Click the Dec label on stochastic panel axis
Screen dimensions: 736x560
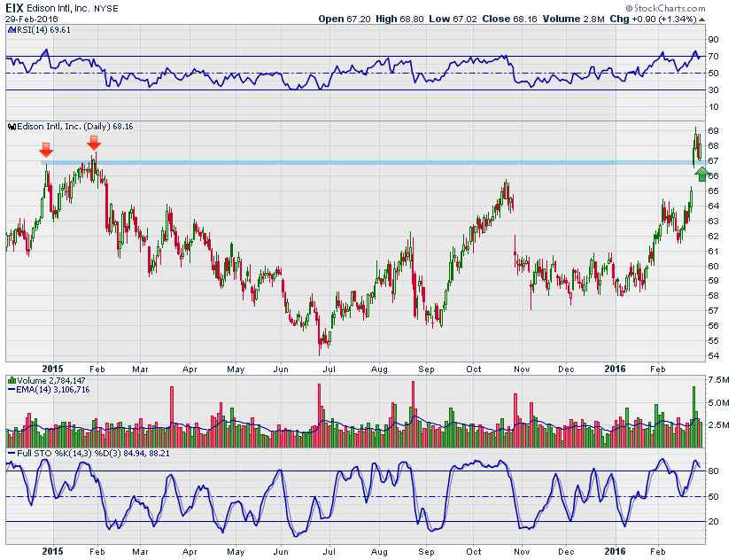566,551
